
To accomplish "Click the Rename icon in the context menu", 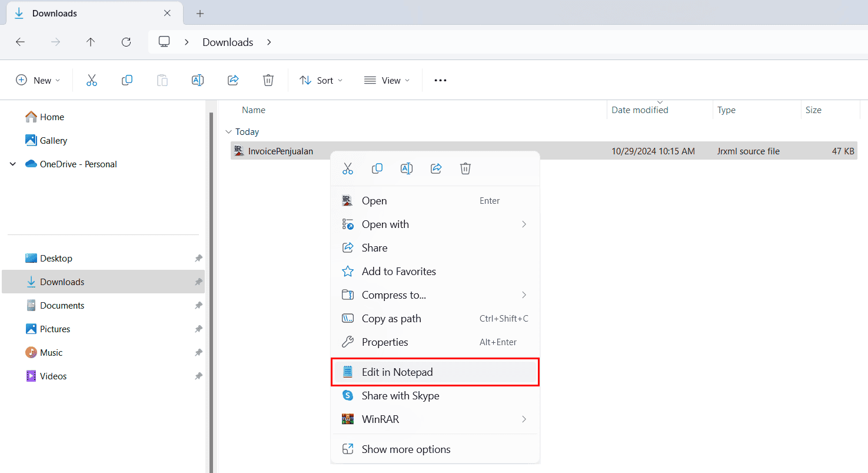I will tap(407, 169).
